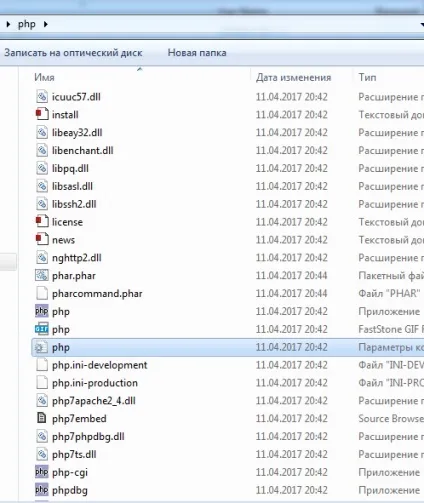Expand the arrow after php in address bar
Screen dimensions: 424x503
point(46,24)
